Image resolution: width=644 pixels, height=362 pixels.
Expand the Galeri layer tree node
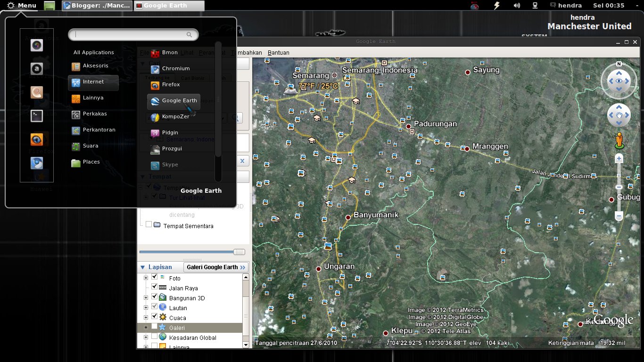click(x=146, y=328)
